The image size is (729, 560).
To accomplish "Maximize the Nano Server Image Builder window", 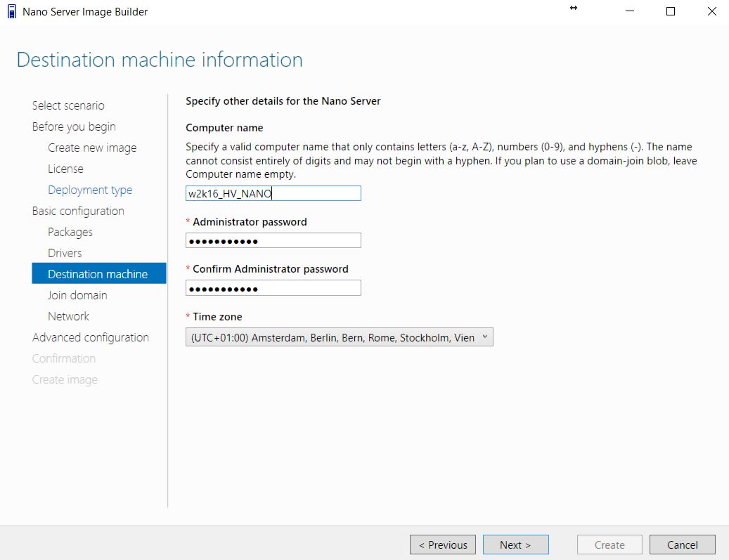I will (671, 11).
